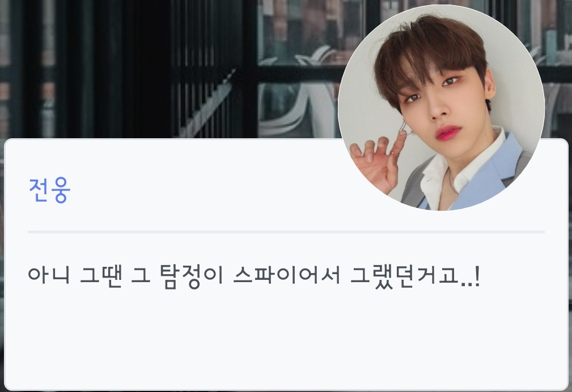The height and width of the screenshot is (392, 572).
Task: Tap the dialogue box area right of 전웅
Action: pyautogui.click(x=204, y=190)
